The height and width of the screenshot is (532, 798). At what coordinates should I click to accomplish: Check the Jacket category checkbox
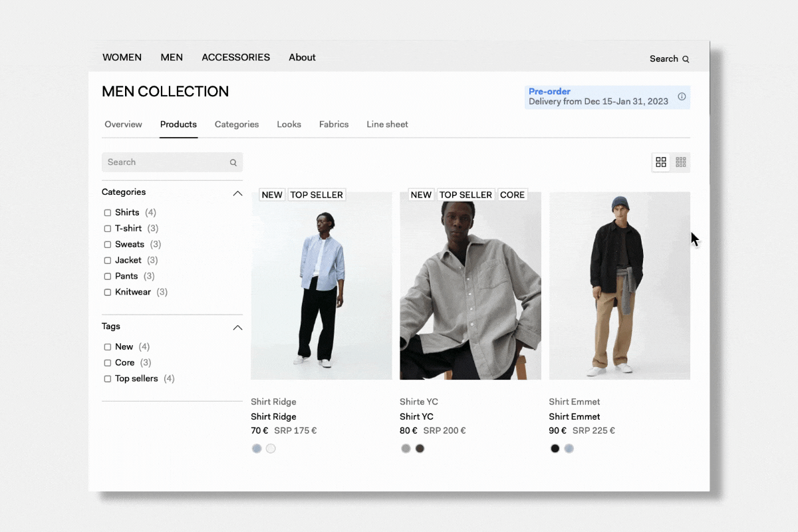click(108, 261)
